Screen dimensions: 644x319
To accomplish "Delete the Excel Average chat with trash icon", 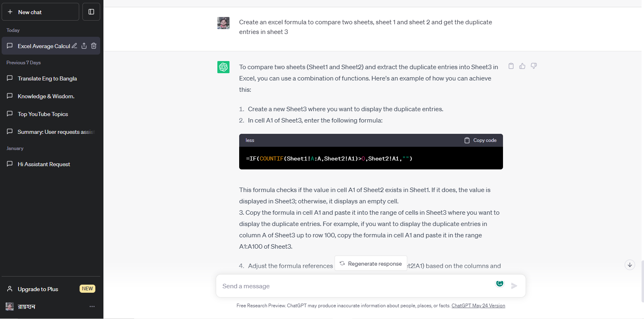I will pyautogui.click(x=94, y=46).
